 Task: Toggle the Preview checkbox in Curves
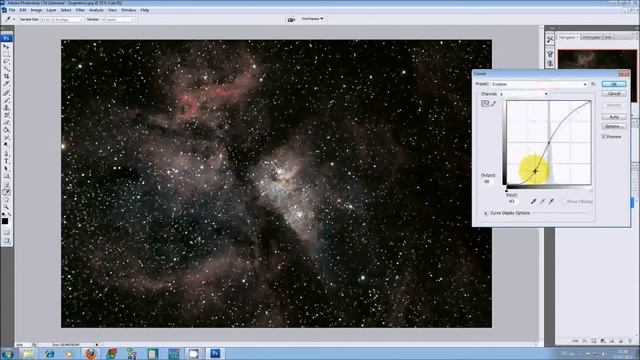[604, 137]
